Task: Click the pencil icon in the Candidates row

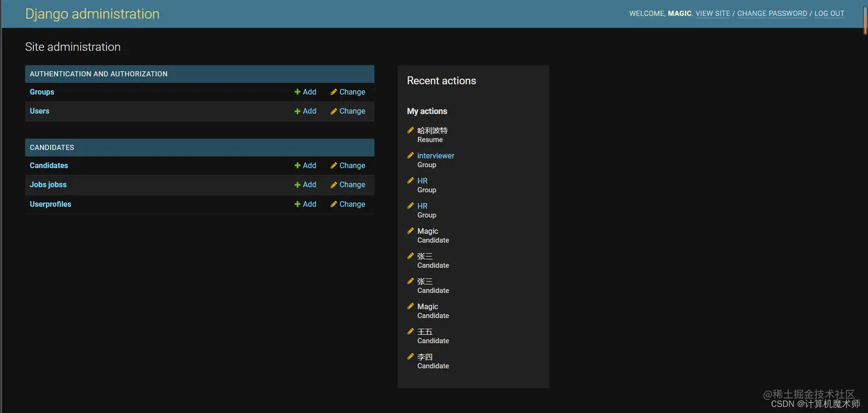Action: click(x=334, y=165)
